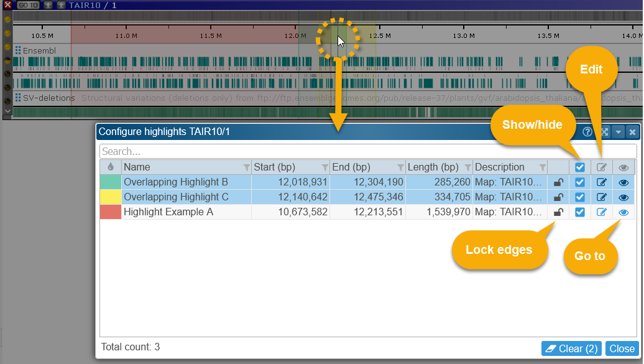The image size is (644, 364).
Task: Sort by the Length (bp) column header
Action: point(433,167)
